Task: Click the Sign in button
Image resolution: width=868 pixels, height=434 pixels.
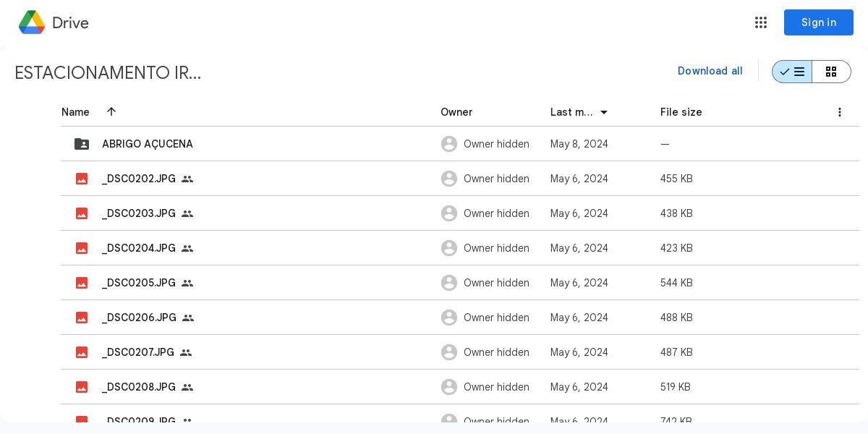Action: click(818, 22)
